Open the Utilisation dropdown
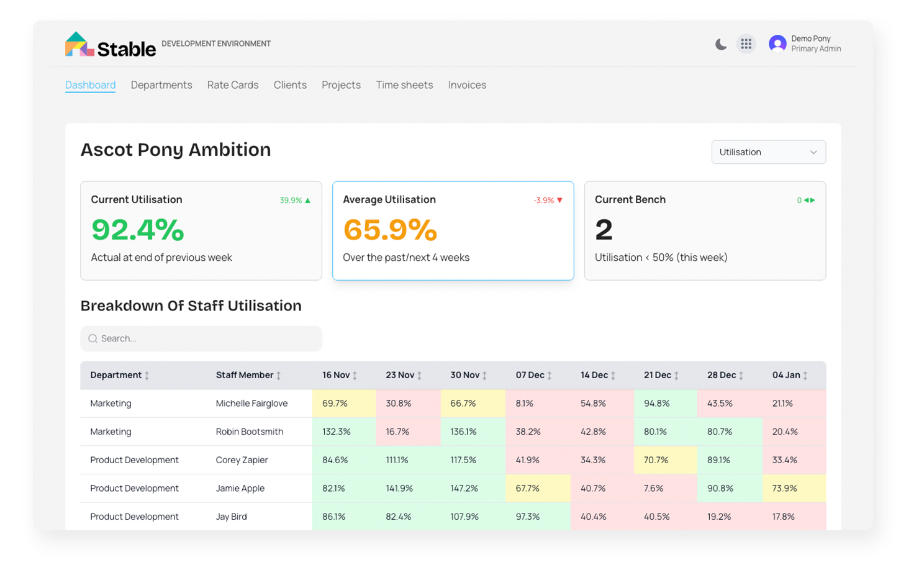This screenshot has height=588, width=919. [x=768, y=152]
